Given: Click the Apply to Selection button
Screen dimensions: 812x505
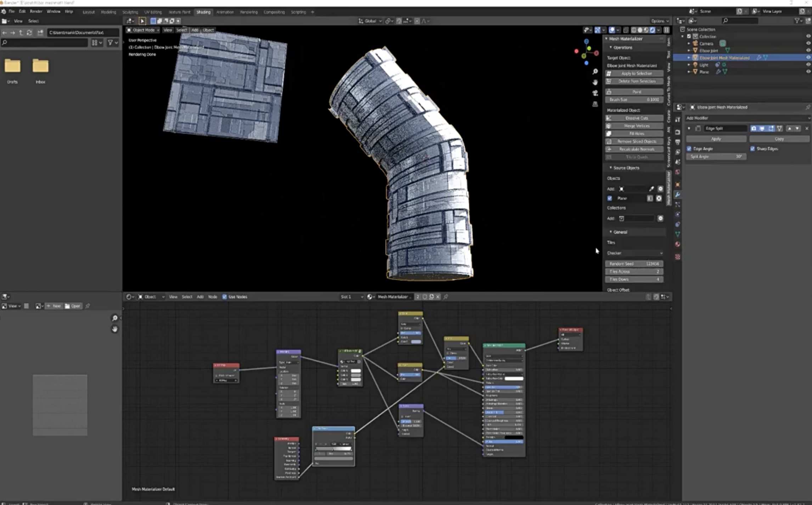Looking at the screenshot, I should pos(636,73).
